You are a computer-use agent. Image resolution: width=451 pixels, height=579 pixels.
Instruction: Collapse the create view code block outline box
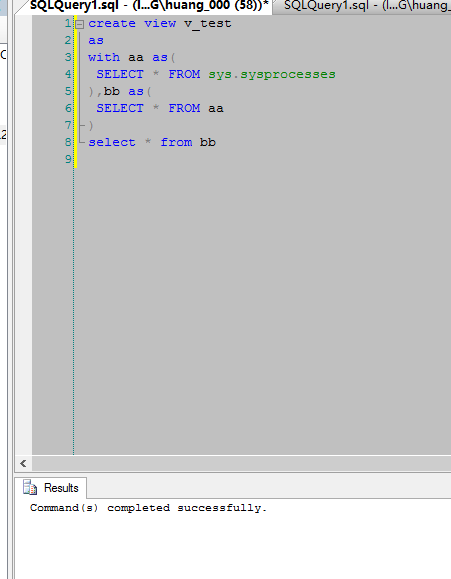[79, 24]
